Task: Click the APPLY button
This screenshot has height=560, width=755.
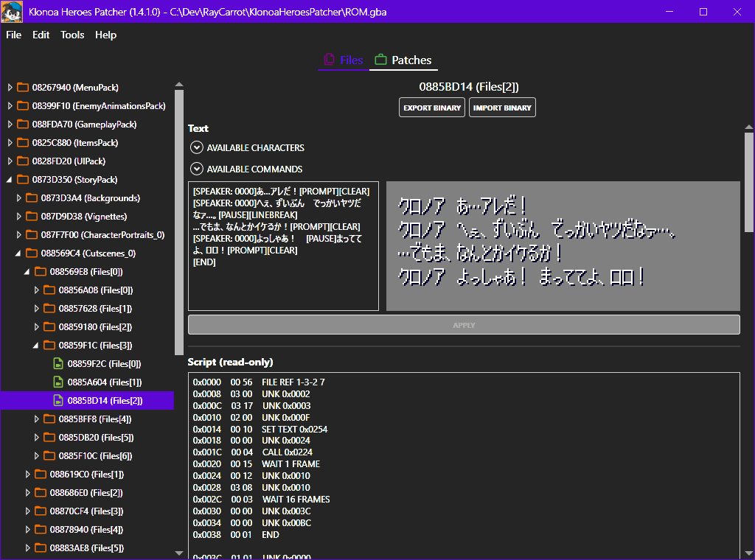Action: click(464, 325)
